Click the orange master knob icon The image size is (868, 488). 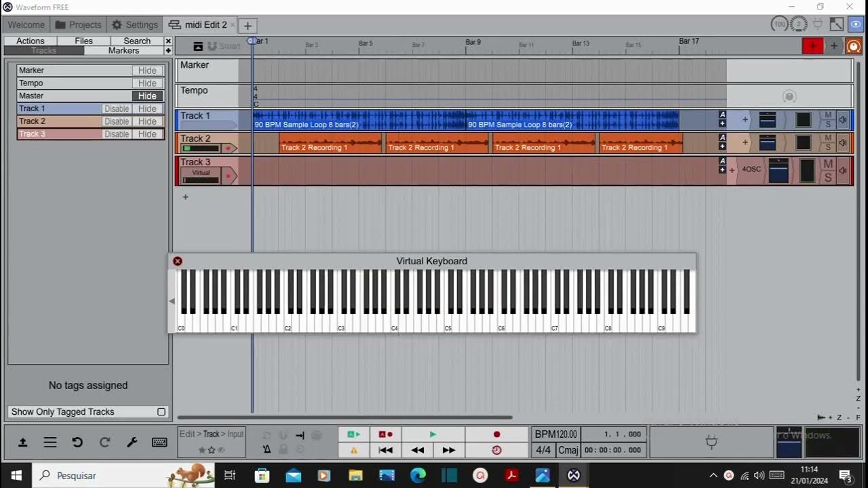click(x=854, y=46)
